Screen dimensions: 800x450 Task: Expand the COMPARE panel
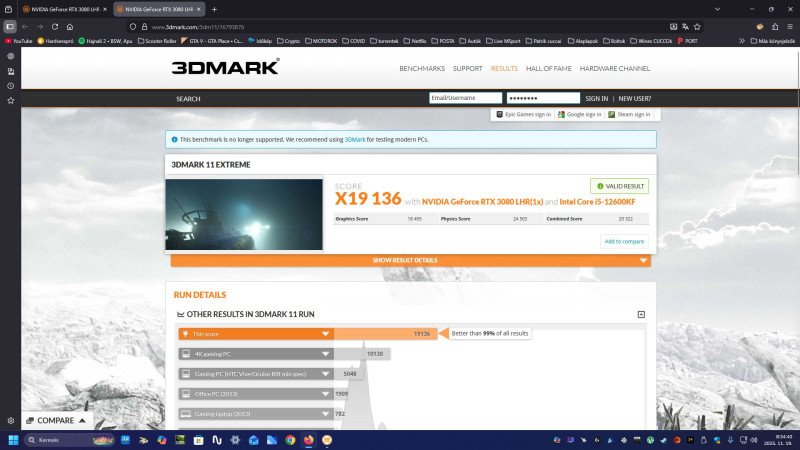point(57,420)
